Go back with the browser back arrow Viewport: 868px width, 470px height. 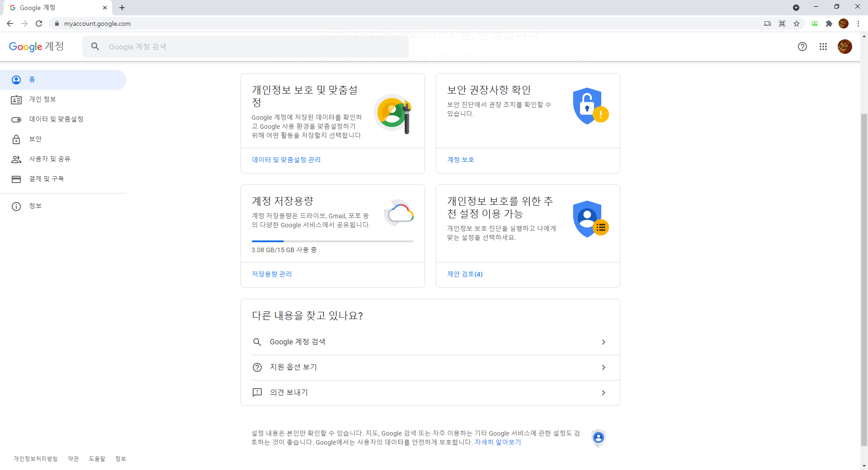pos(10,23)
